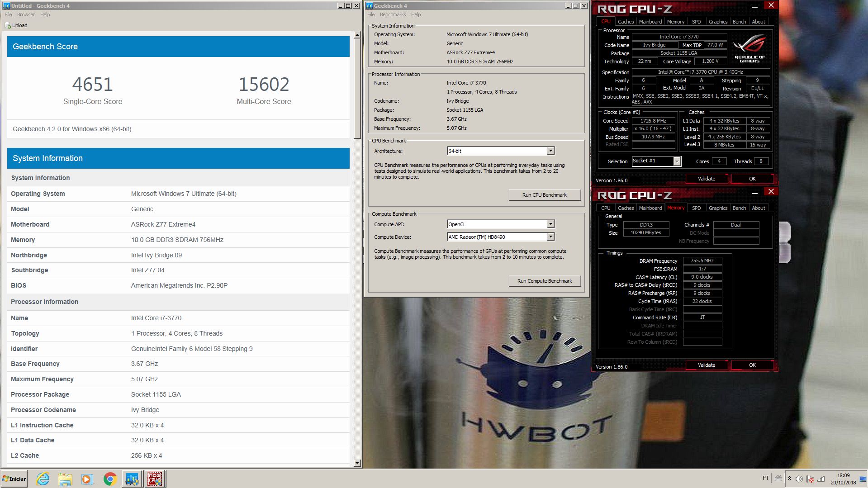Click Validate in lower CPU-Z window
Image resolution: width=868 pixels, height=488 pixels.
coord(707,365)
